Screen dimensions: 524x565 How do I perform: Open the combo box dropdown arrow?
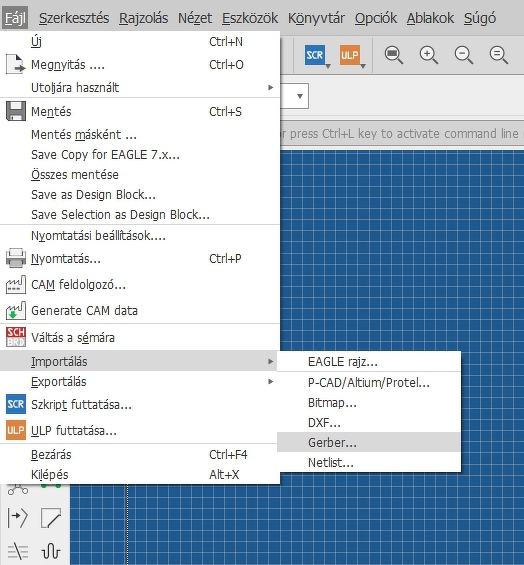pos(300,96)
